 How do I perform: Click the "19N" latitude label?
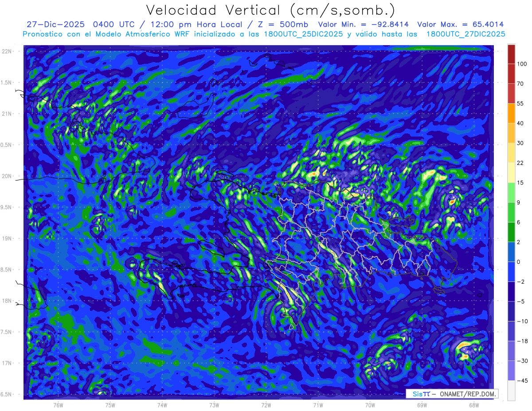[7, 238]
